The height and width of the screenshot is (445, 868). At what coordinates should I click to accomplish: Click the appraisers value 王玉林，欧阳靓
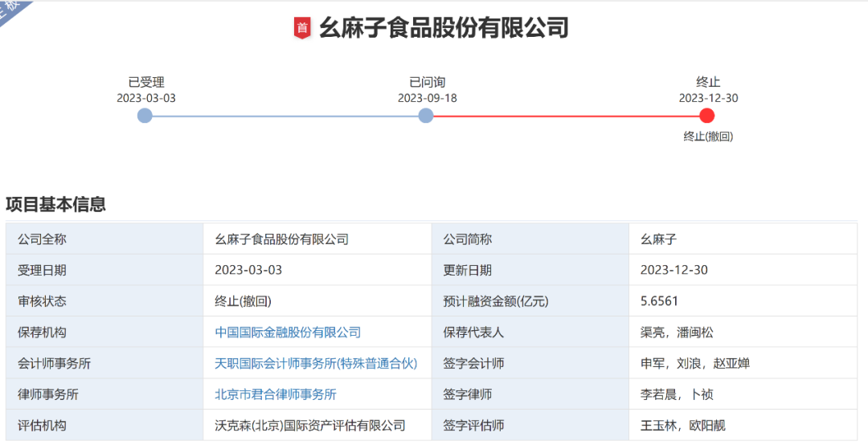(x=682, y=425)
